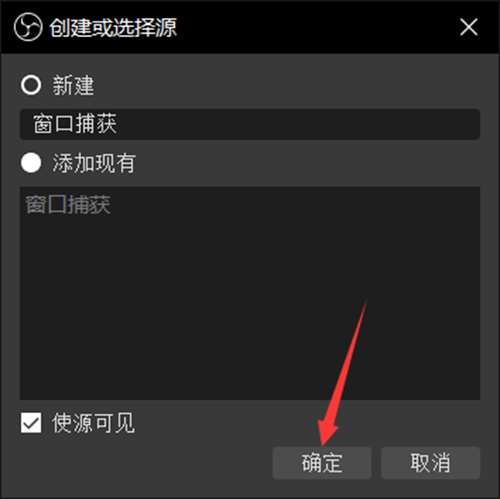Click the checkmark inside 使源可见 box
This screenshot has height=499, width=500.
(31, 423)
